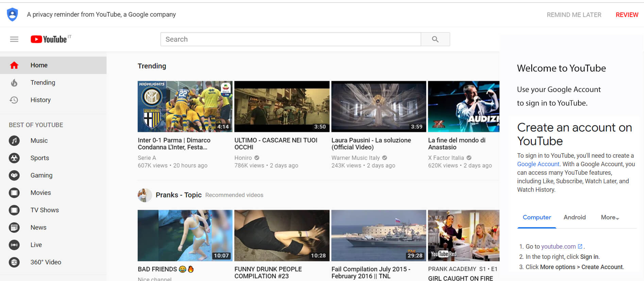644x281 pixels.
Task: Open Sports in Best of YouTube
Action: tap(53, 158)
